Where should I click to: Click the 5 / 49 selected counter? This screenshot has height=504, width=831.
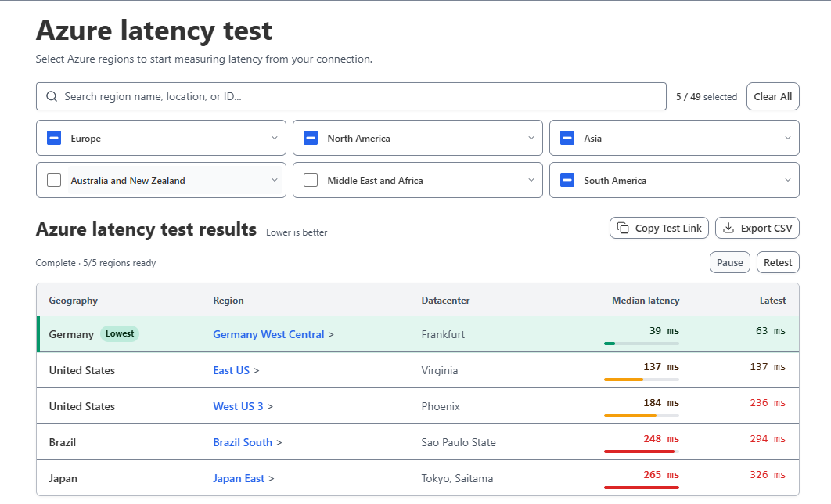(707, 97)
